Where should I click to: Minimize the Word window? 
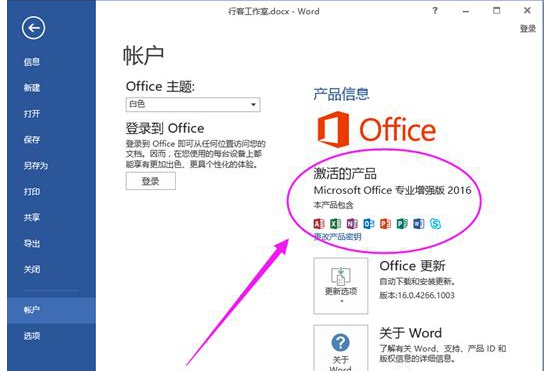466,11
